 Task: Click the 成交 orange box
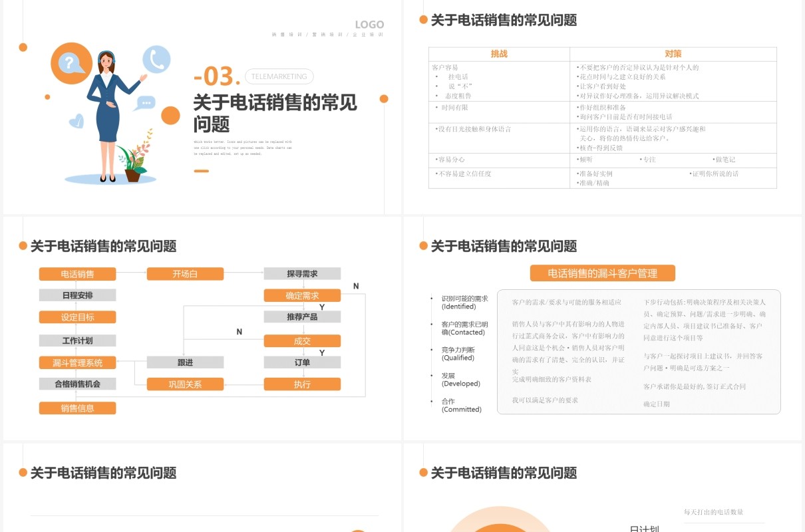[x=302, y=341]
